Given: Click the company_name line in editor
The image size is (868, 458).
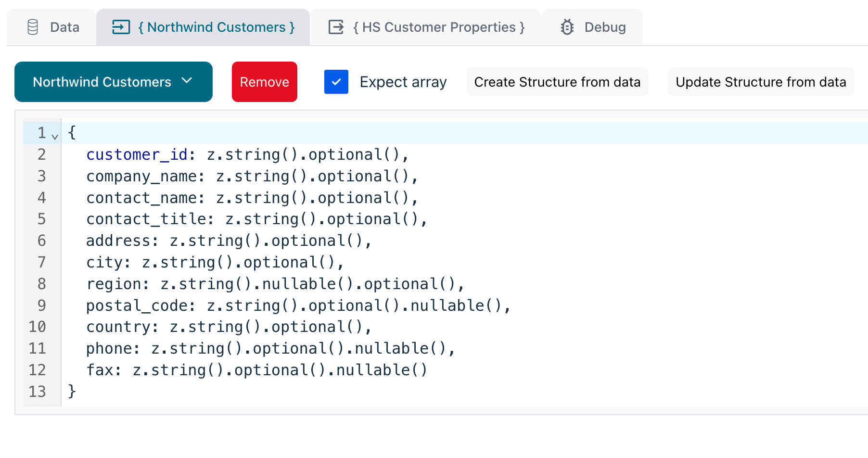Looking at the screenshot, I should 252,176.
